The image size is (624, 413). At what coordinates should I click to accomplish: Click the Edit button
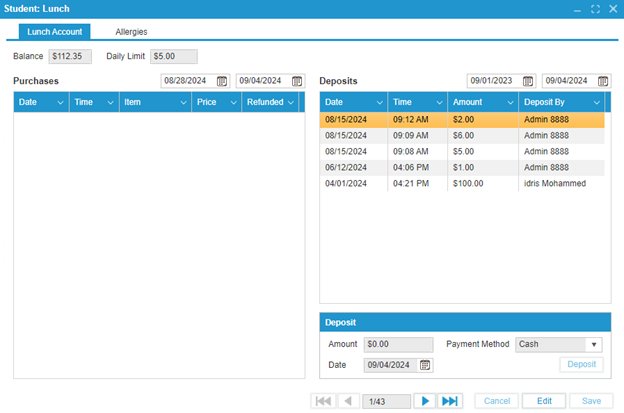tap(543, 401)
